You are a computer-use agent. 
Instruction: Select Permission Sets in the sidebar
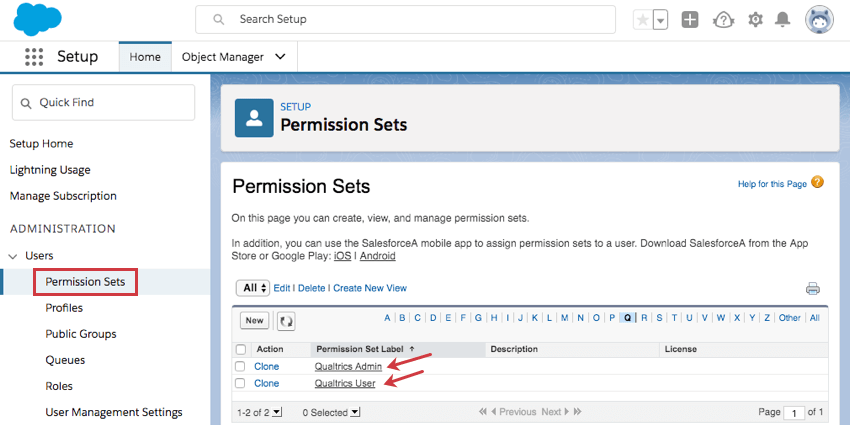[x=85, y=282]
